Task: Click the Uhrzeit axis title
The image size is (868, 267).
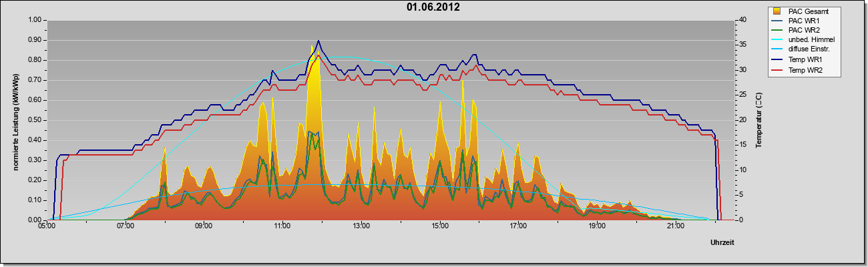Action: pyautogui.click(x=722, y=242)
